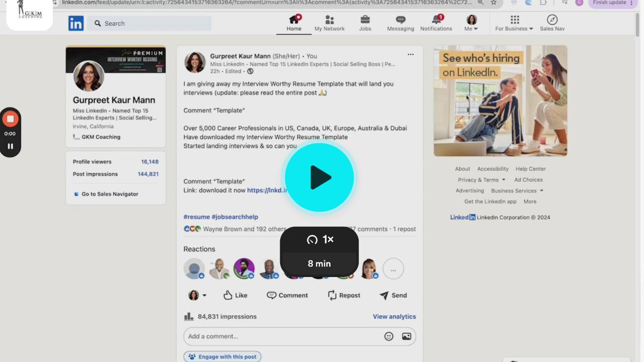Viewport: 644px width, 362px height.
Task: Open the post's comments count
Action: point(369,229)
